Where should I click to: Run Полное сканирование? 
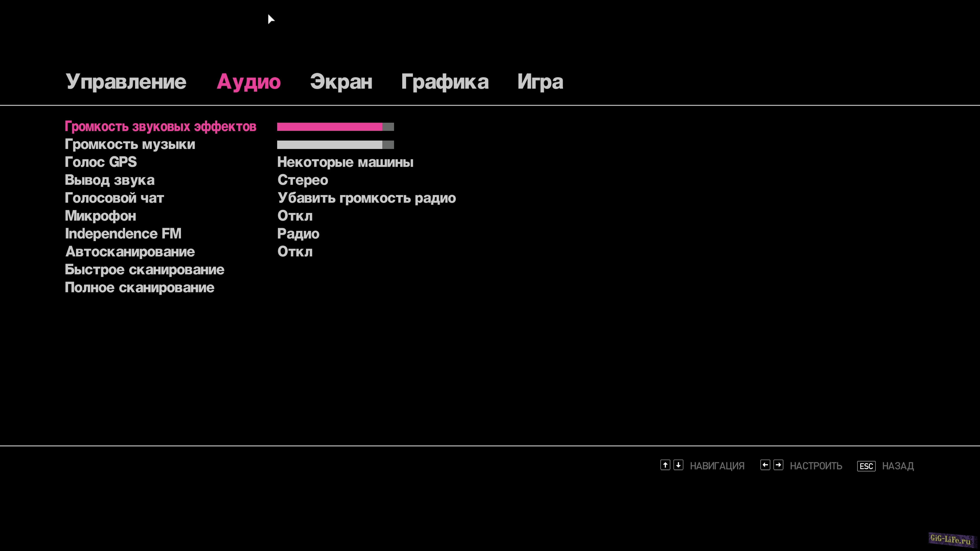coord(140,287)
